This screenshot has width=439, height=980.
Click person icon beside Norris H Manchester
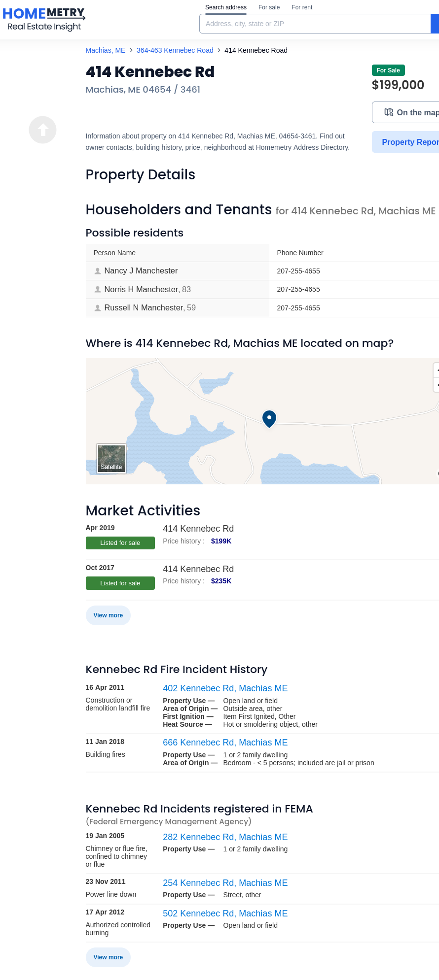pos(98,289)
